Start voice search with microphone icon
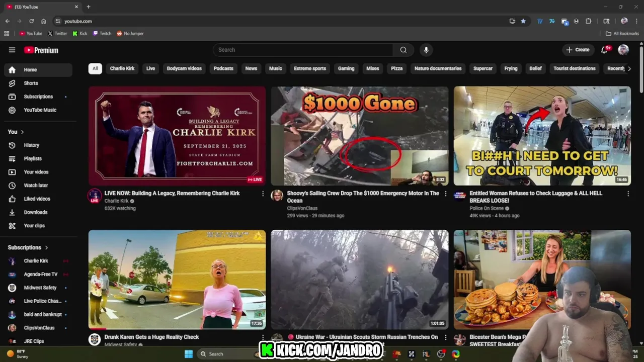The height and width of the screenshot is (362, 644). (x=426, y=50)
